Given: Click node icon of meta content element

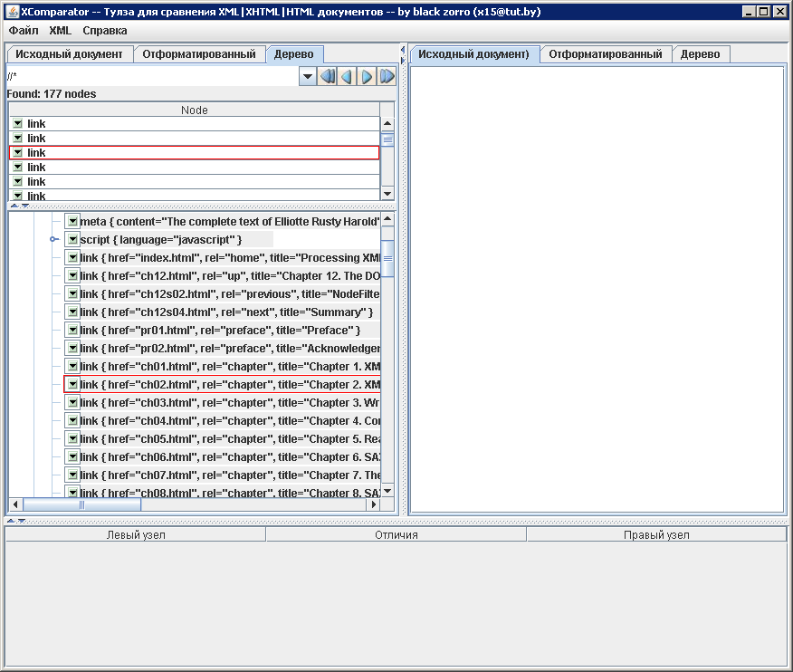Looking at the screenshot, I should (72, 221).
